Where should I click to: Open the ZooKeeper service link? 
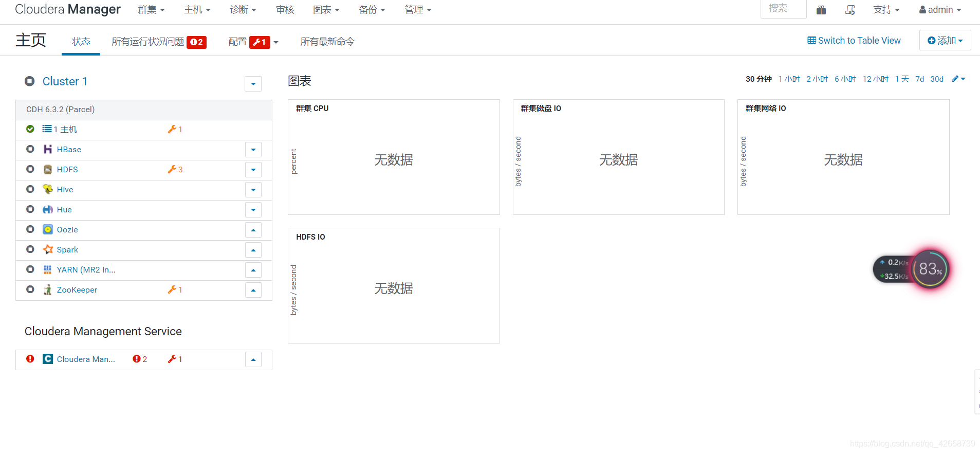point(77,289)
